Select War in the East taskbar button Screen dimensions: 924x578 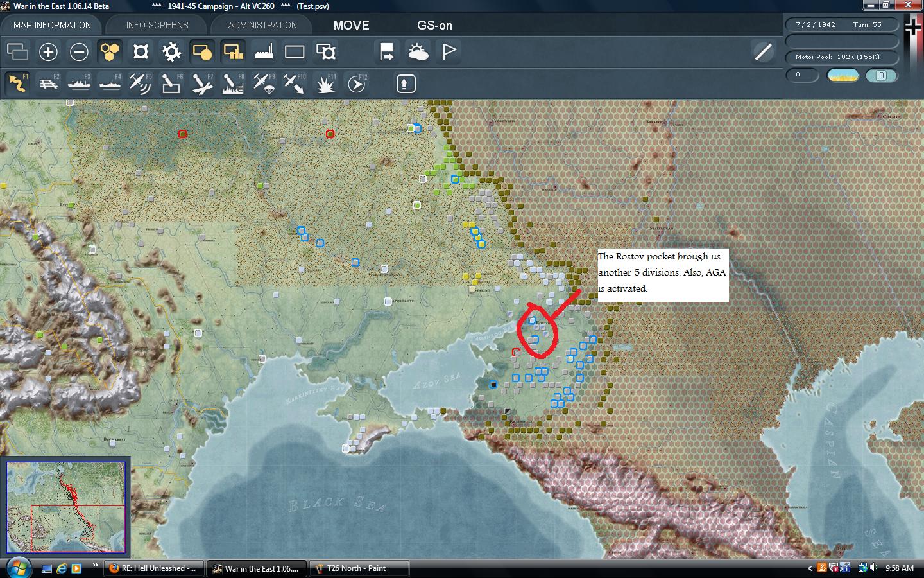coord(257,568)
